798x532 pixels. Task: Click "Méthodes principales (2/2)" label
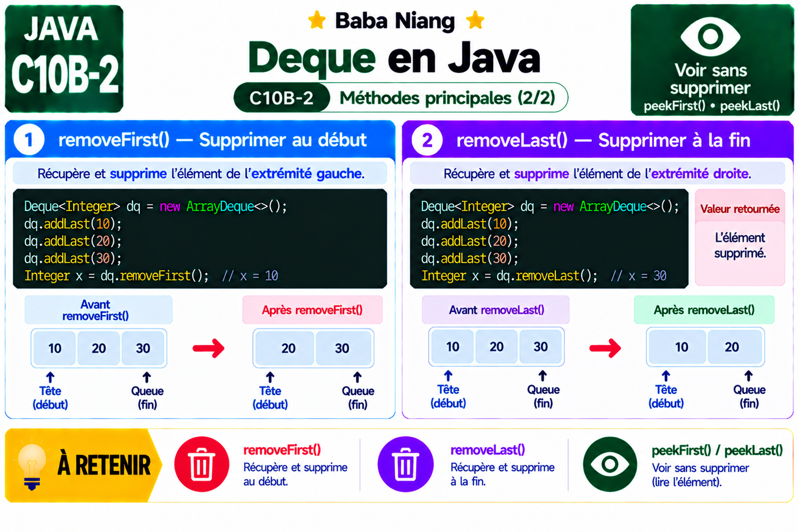click(447, 98)
